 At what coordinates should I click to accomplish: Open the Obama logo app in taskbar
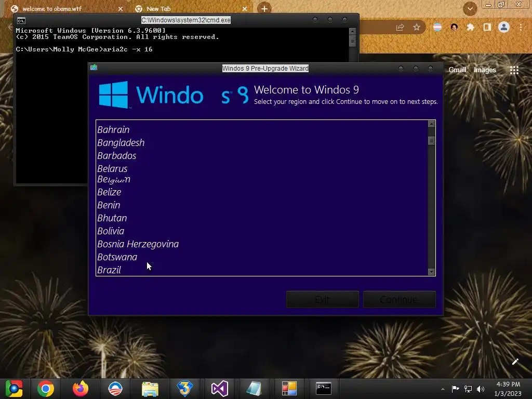[x=115, y=389]
